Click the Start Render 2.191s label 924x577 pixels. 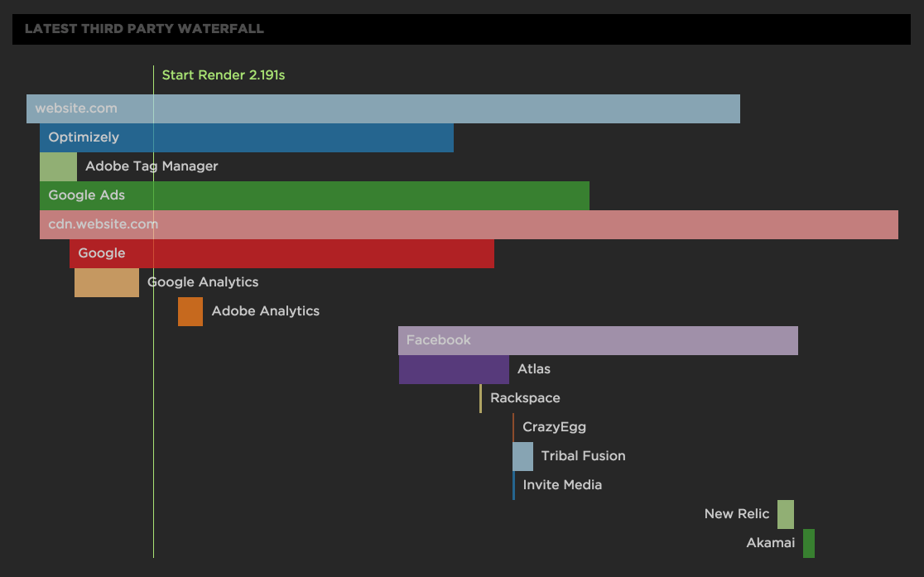(224, 75)
